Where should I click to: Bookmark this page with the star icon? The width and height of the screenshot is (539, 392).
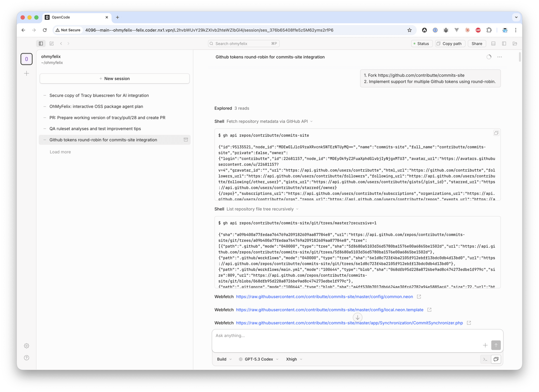click(409, 30)
